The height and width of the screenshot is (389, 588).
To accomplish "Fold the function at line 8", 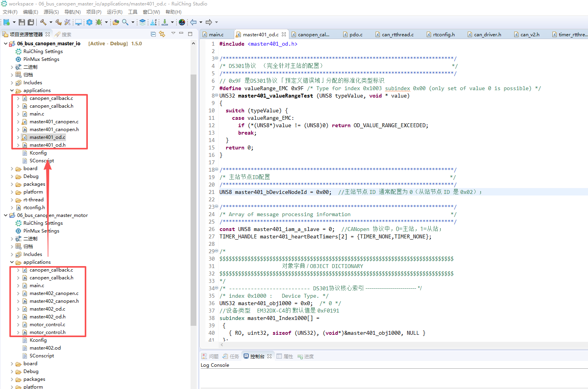I will 217,95.
